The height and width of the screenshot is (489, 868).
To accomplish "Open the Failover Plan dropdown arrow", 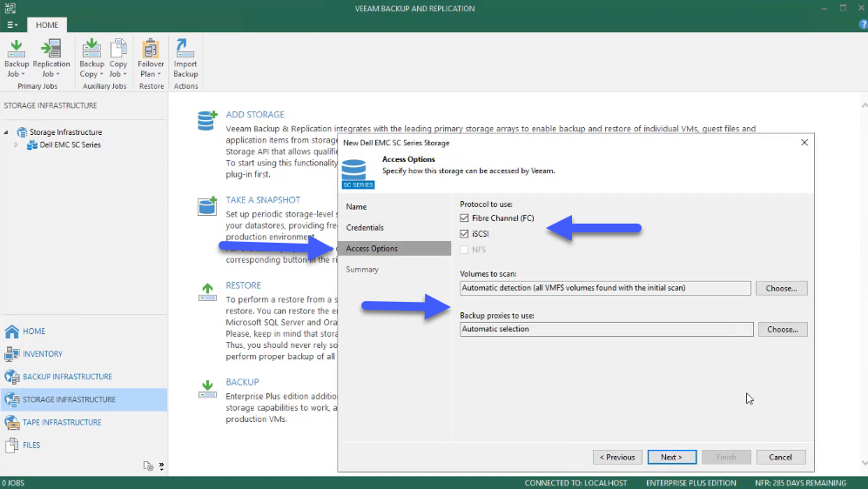I will point(158,74).
